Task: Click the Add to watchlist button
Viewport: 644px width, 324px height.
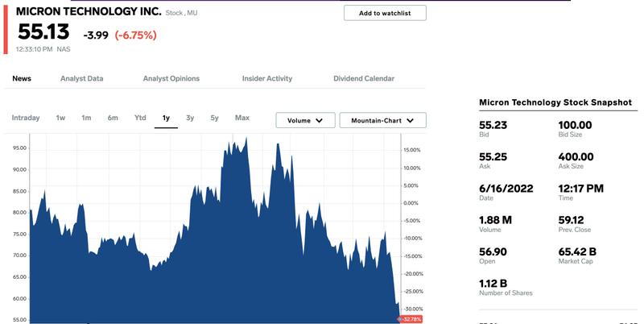Action: pos(385,13)
